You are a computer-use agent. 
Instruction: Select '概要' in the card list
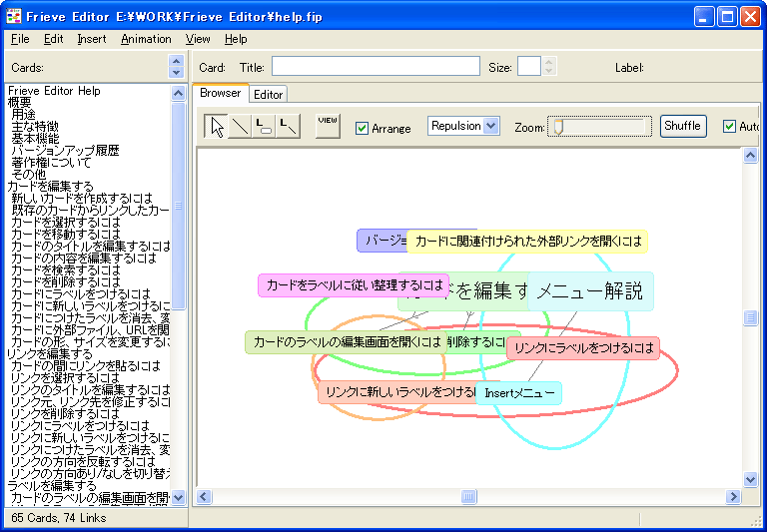click(x=20, y=103)
